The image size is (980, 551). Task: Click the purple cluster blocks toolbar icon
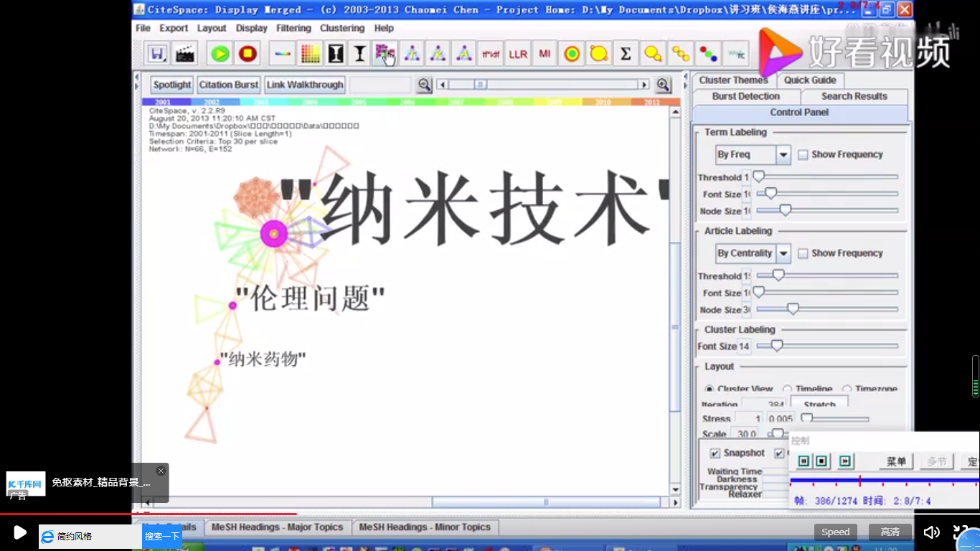(385, 54)
